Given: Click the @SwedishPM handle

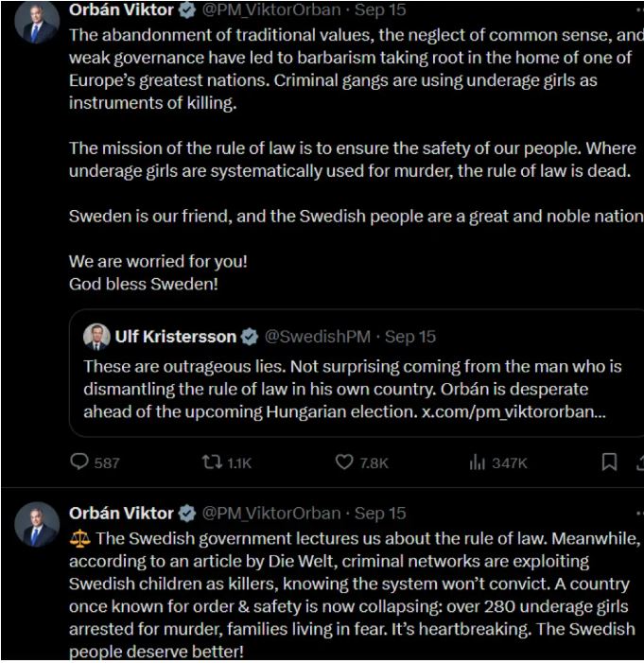Looking at the screenshot, I should (x=317, y=337).
